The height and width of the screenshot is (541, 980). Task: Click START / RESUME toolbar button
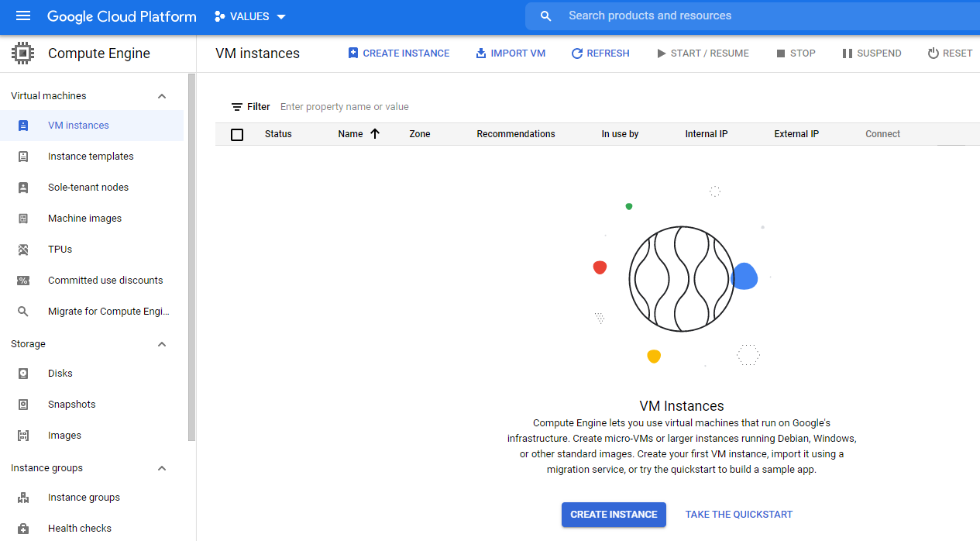(703, 53)
